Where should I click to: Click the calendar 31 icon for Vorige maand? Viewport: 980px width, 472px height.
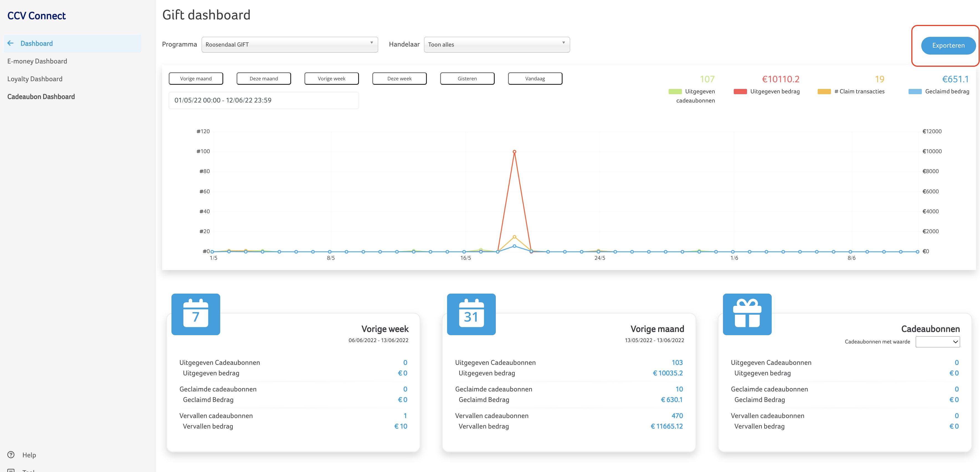tap(471, 314)
